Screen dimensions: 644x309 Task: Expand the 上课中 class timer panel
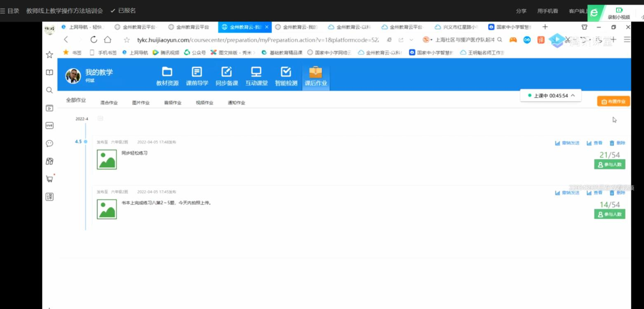click(573, 96)
